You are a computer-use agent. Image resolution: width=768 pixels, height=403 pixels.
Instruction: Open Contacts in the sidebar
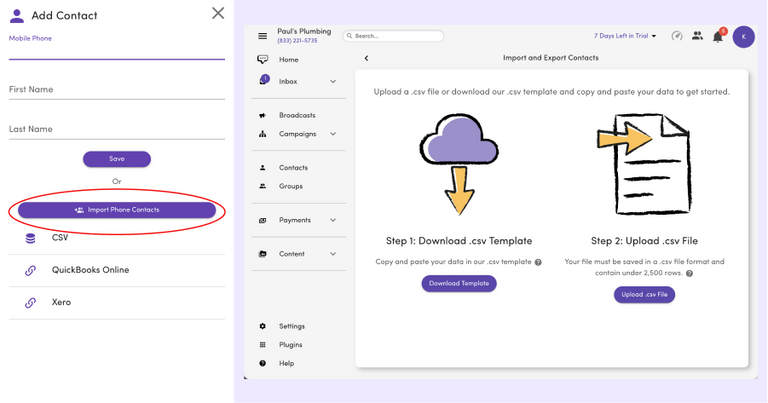point(293,168)
